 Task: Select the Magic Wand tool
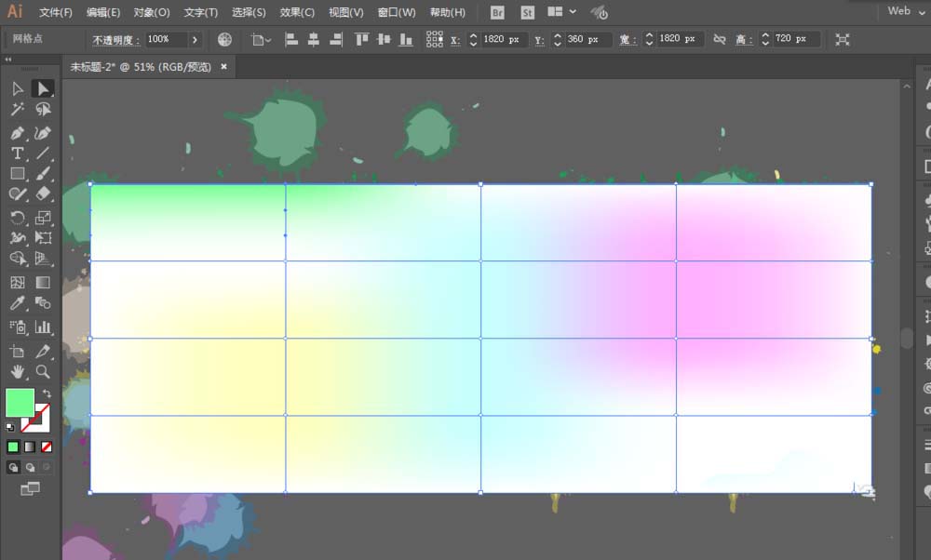click(x=17, y=110)
